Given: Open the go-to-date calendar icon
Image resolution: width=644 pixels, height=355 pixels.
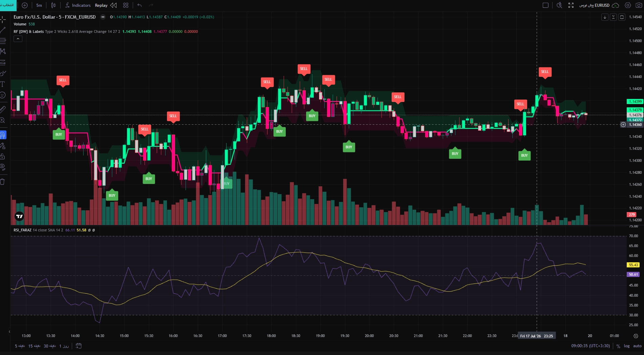Looking at the screenshot, I should pyautogui.click(x=79, y=346).
